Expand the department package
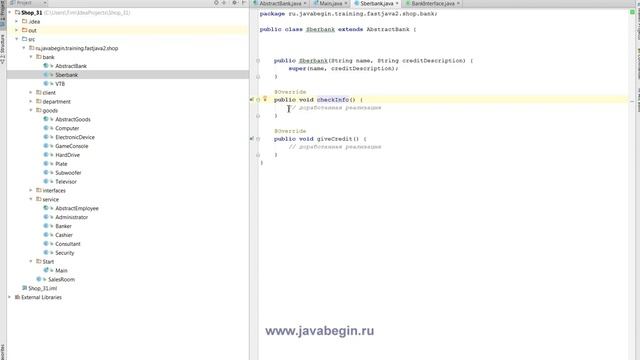Screen dimensions: 640x360 (x=31, y=102)
